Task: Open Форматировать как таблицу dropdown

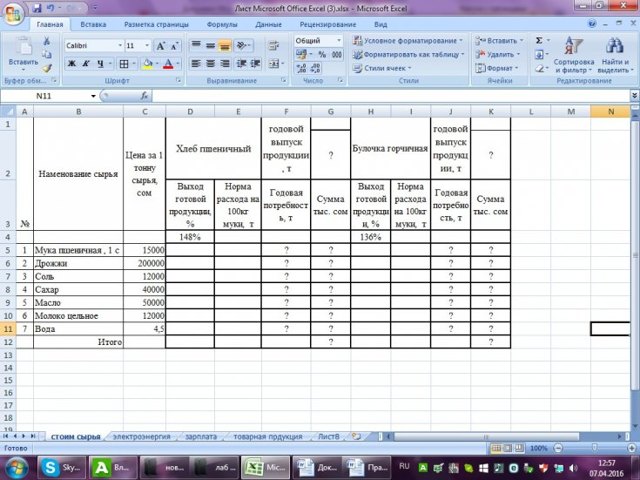Action: coord(409,54)
